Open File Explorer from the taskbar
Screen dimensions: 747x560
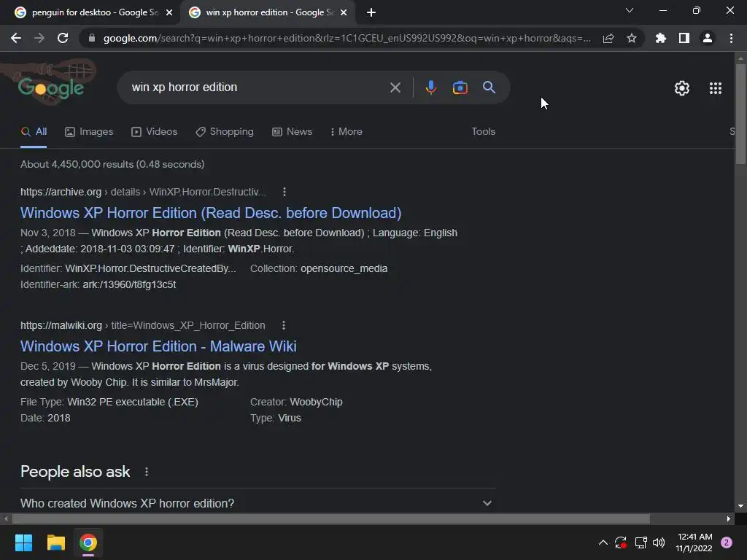[55, 542]
